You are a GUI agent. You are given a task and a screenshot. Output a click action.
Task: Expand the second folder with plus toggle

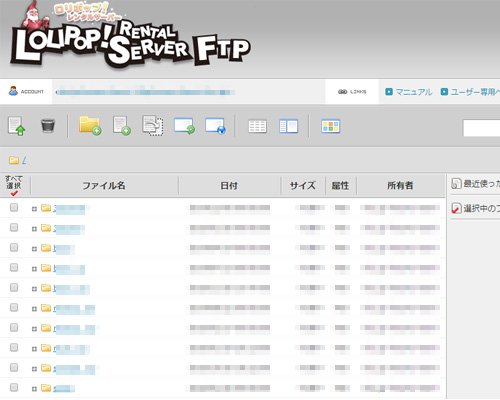pos(34,229)
